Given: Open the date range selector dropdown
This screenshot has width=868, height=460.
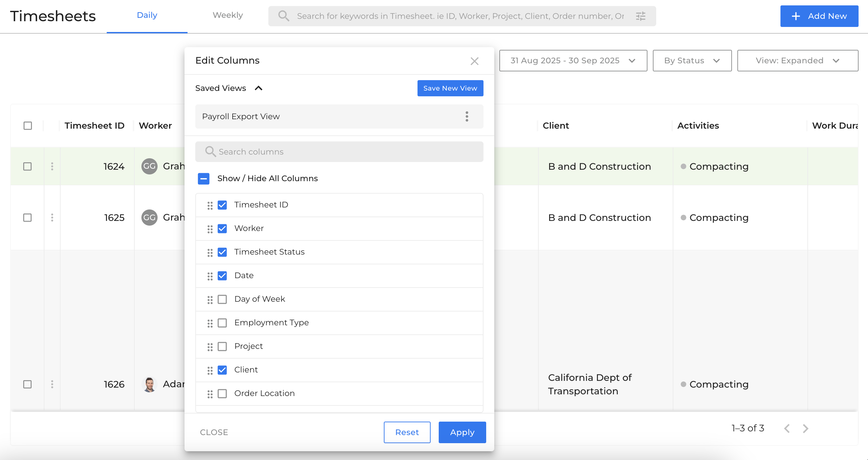Looking at the screenshot, I should point(572,61).
